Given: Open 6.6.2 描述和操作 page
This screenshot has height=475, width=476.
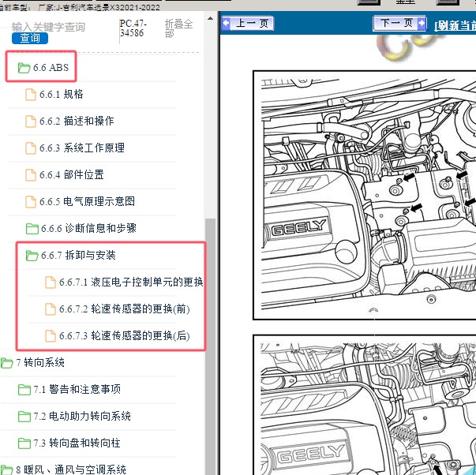Looking at the screenshot, I should click(77, 121).
